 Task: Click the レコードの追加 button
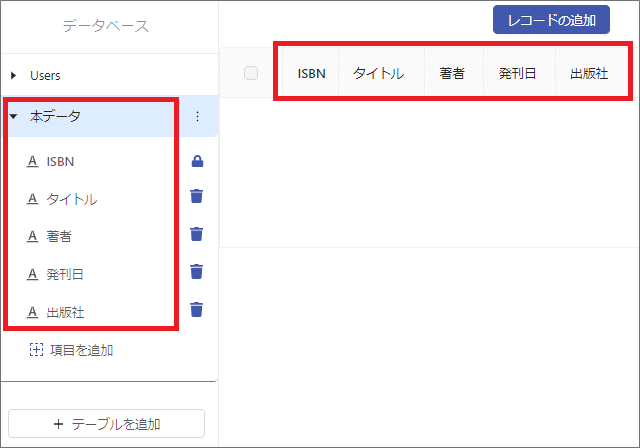tap(551, 20)
